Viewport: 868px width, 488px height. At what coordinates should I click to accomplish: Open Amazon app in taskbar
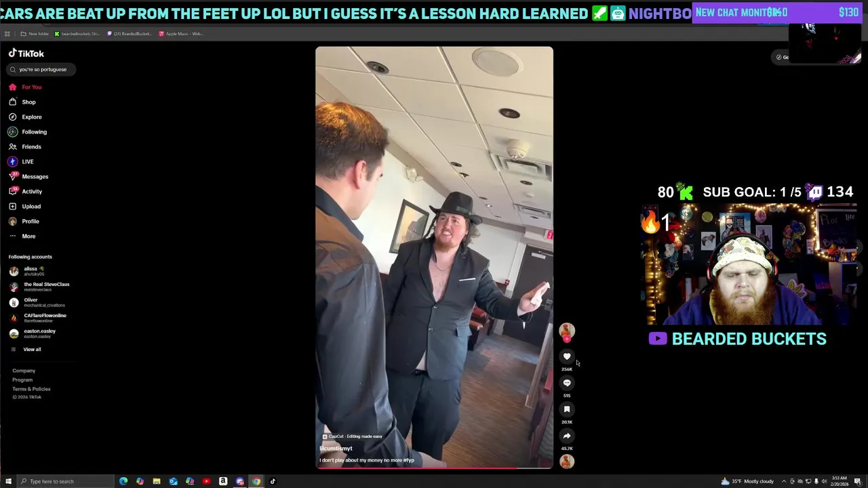[x=223, y=481]
